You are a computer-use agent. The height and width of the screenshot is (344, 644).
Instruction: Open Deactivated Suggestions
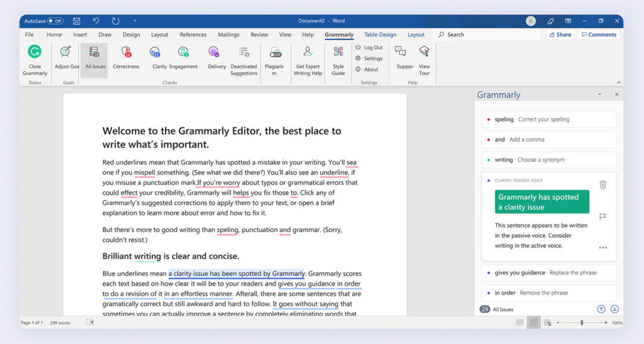244,61
